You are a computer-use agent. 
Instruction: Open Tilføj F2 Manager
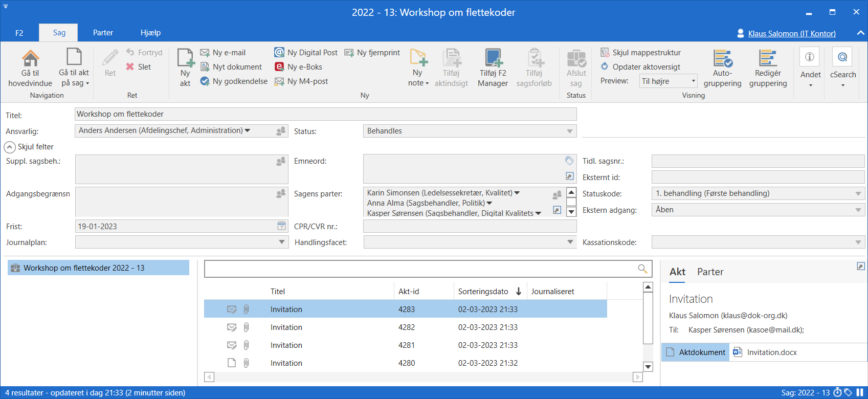click(x=493, y=68)
